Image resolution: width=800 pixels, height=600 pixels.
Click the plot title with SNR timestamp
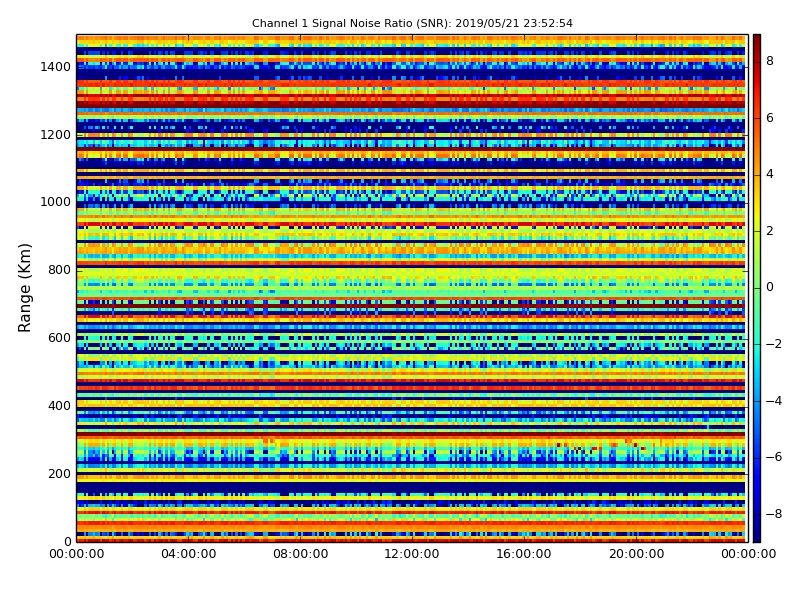click(x=412, y=23)
